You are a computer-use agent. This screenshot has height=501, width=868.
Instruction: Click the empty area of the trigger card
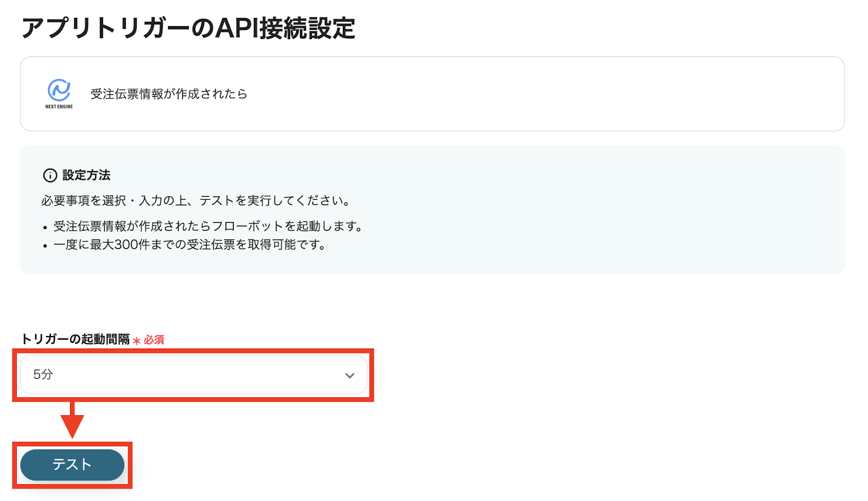coord(542,94)
